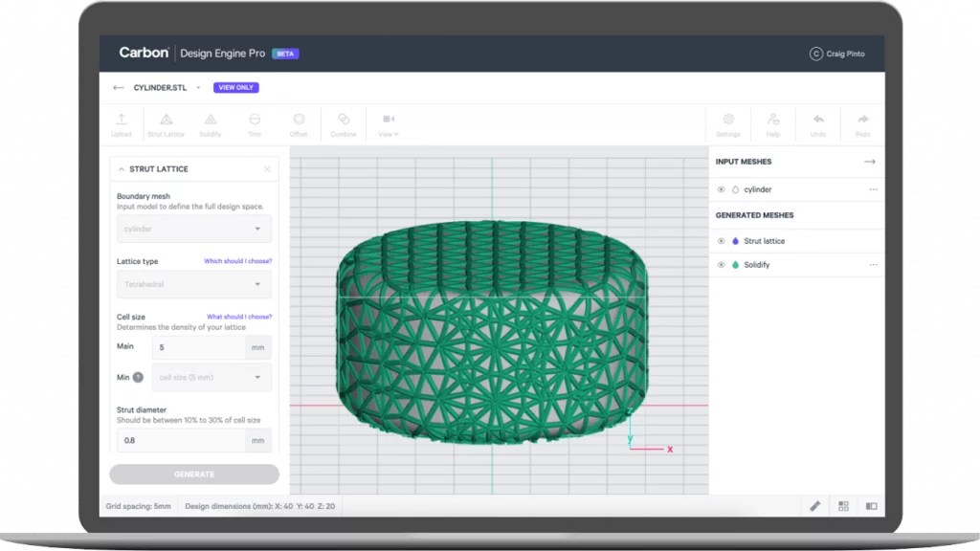The image size is (980, 551).
Task: Select the Strut Lattice tool
Action: point(166,124)
